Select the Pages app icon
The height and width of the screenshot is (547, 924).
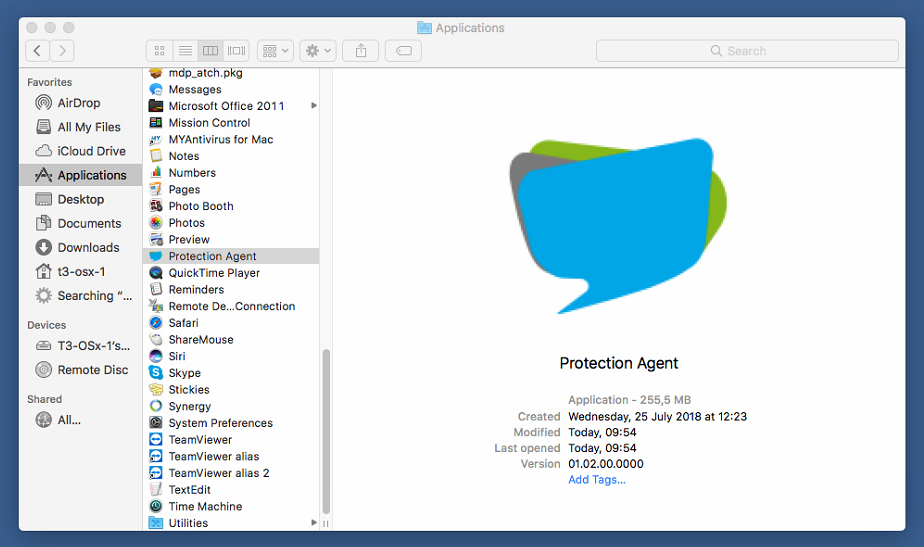(156, 190)
